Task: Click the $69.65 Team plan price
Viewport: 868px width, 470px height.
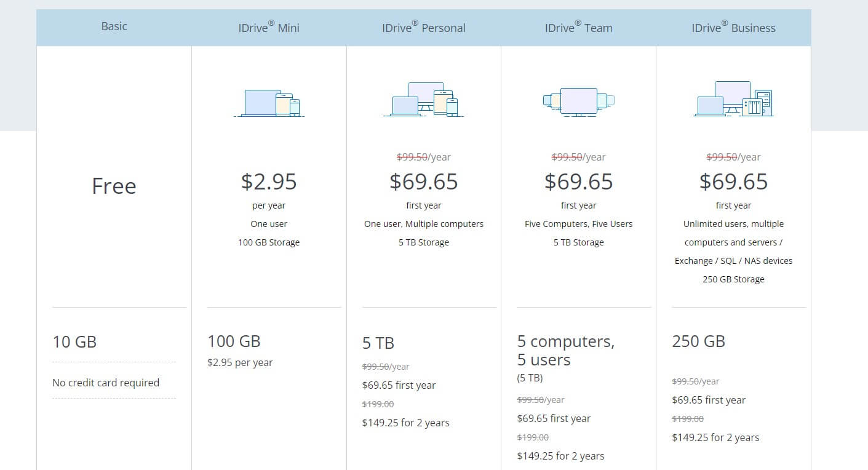Action: (578, 181)
